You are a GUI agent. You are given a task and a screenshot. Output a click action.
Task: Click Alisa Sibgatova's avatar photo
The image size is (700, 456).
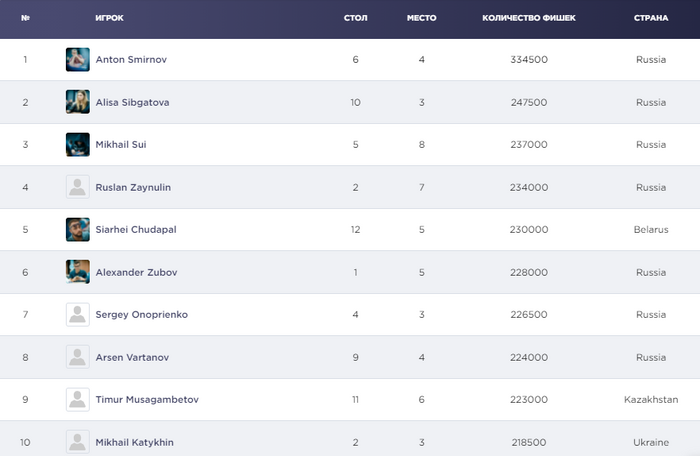tap(78, 102)
